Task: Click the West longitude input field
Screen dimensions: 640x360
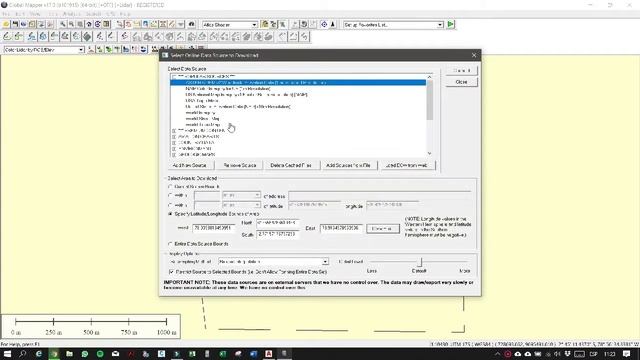Action: [x=214, y=228]
